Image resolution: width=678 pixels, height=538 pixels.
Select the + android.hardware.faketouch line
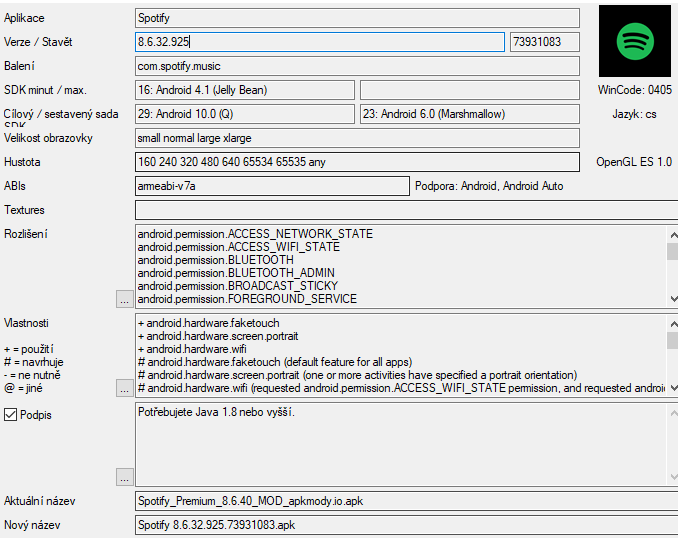208,323
